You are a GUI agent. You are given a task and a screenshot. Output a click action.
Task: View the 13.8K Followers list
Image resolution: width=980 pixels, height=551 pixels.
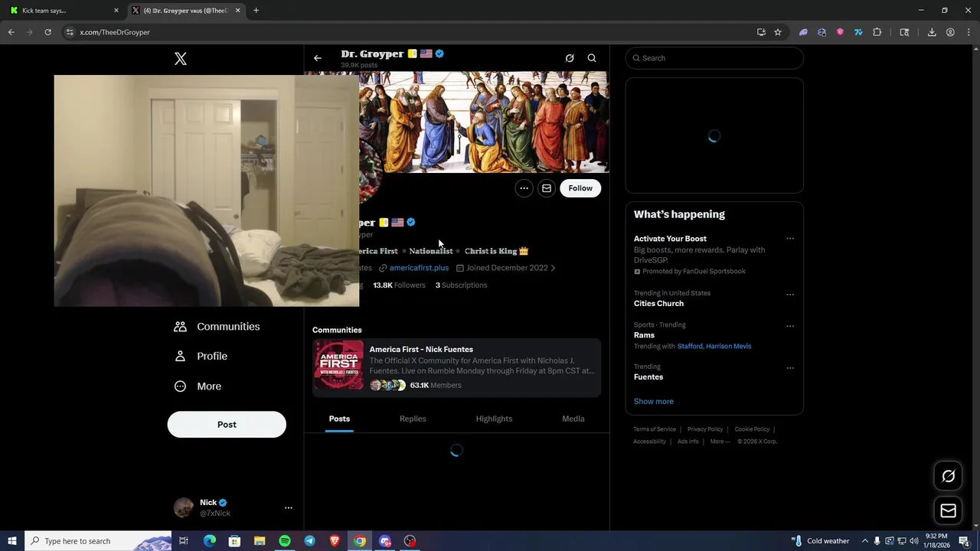point(399,285)
